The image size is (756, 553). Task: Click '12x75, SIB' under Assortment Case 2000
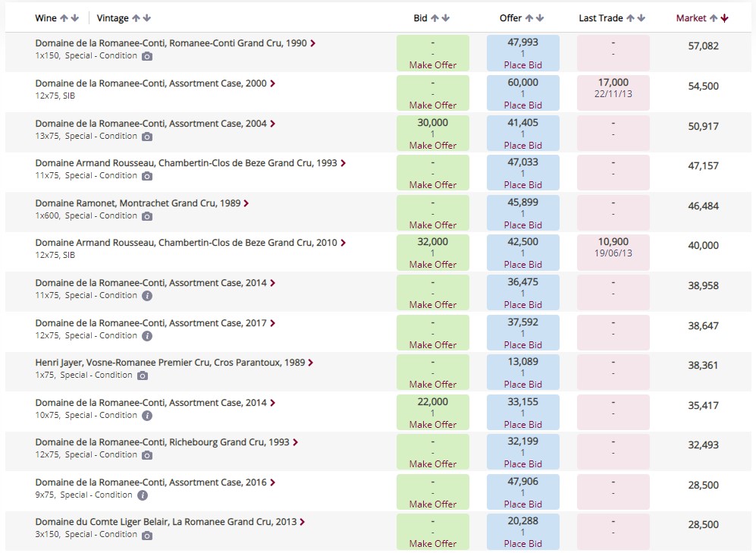(x=55, y=96)
